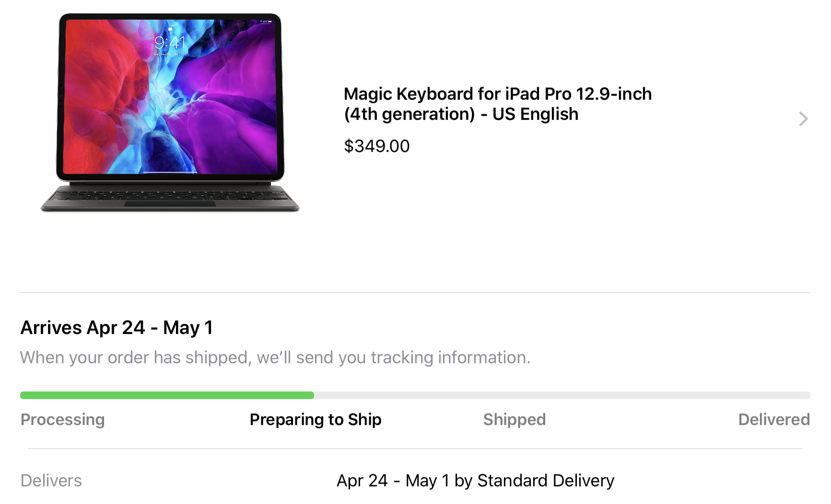Screen dimensions: 831x504
Task: Click the gray unfilled progress bar portion
Action: point(562,395)
